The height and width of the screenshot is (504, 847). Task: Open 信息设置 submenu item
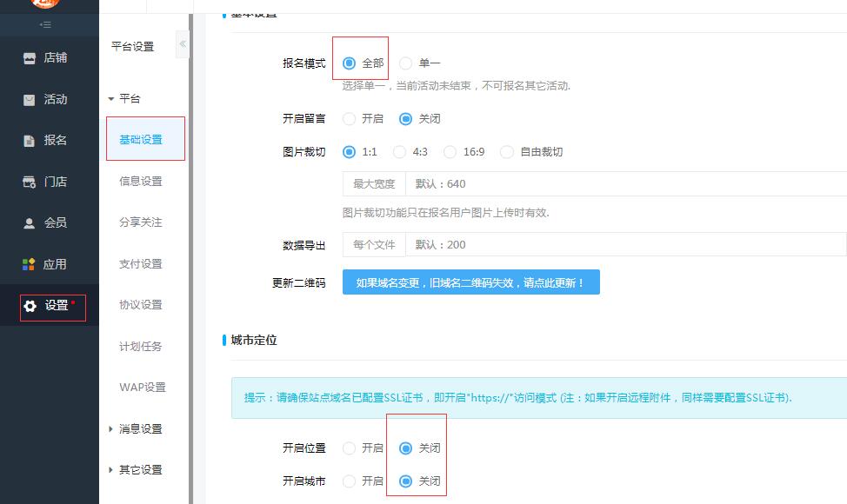[x=141, y=182]
